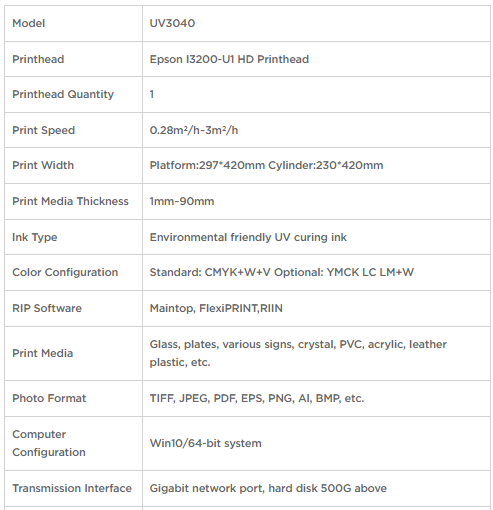The width and height of the screenshot is (493, 510).
Task: Click the Gigabit network port text
Action: (207, 488)
